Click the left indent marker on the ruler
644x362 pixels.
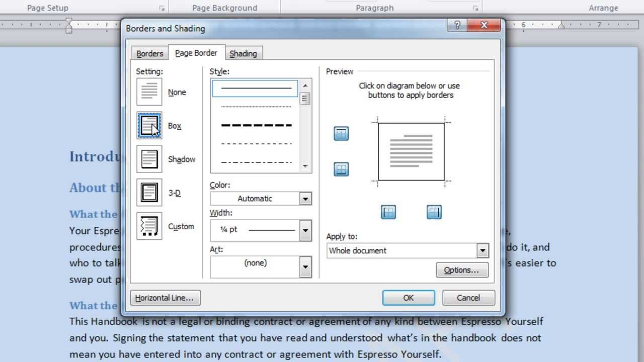(x=69, y=25)
